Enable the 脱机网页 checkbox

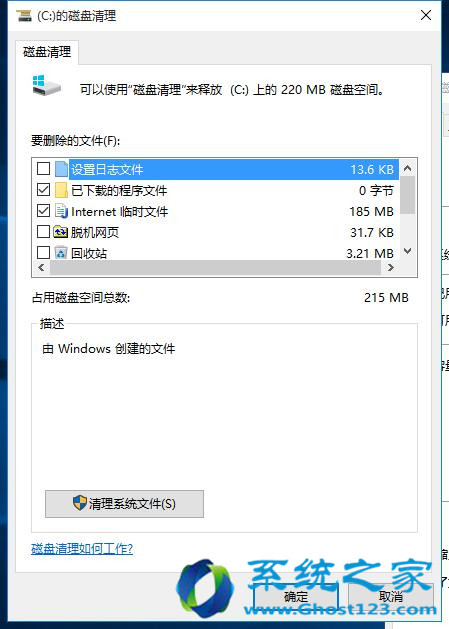[43, 231]
